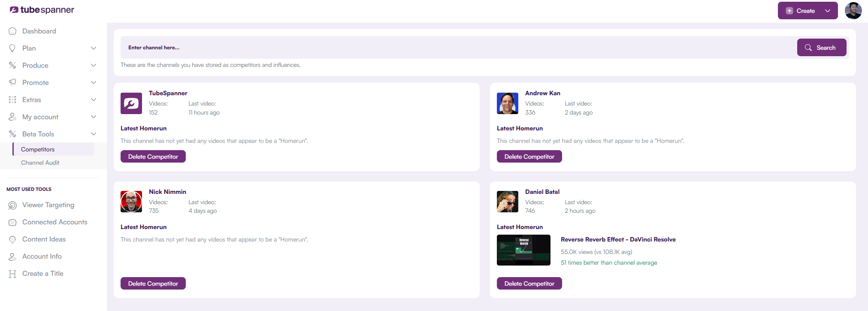
Task: Click the Andrew Kan channel name
Action: (543, 93)
